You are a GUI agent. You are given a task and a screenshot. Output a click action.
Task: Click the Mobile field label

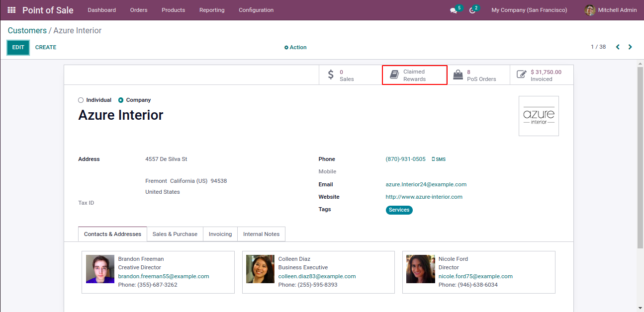pyautogui.click(x=328, y=172)
